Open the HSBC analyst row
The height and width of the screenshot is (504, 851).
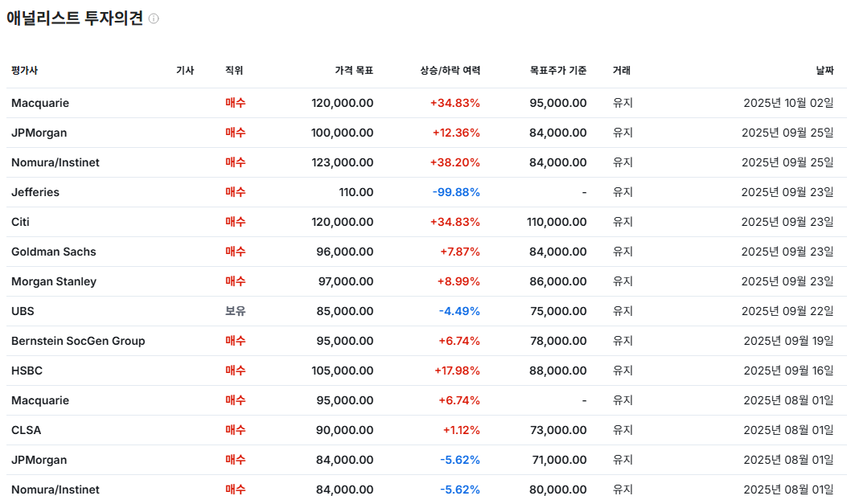pyautogui.click(x=426, y=371)
